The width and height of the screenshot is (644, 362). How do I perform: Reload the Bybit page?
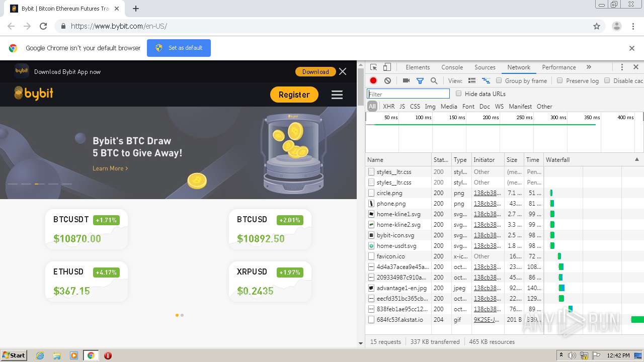pyautogui.click(x=43, y=26)
